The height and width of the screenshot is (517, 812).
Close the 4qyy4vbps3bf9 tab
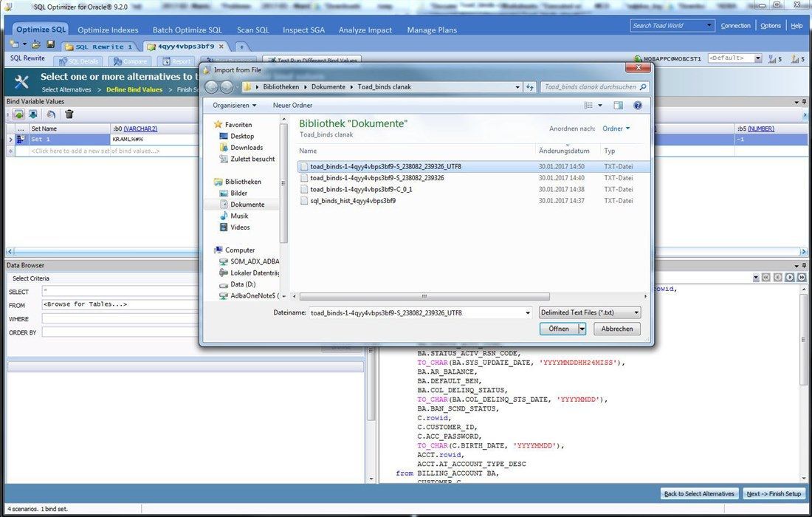[221, 46]
